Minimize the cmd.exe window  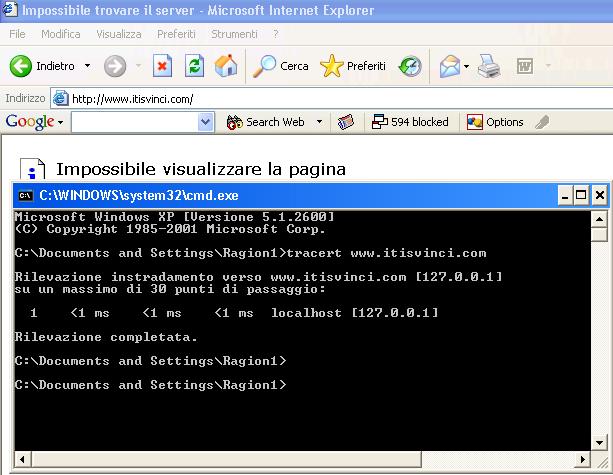pos(565,195)
